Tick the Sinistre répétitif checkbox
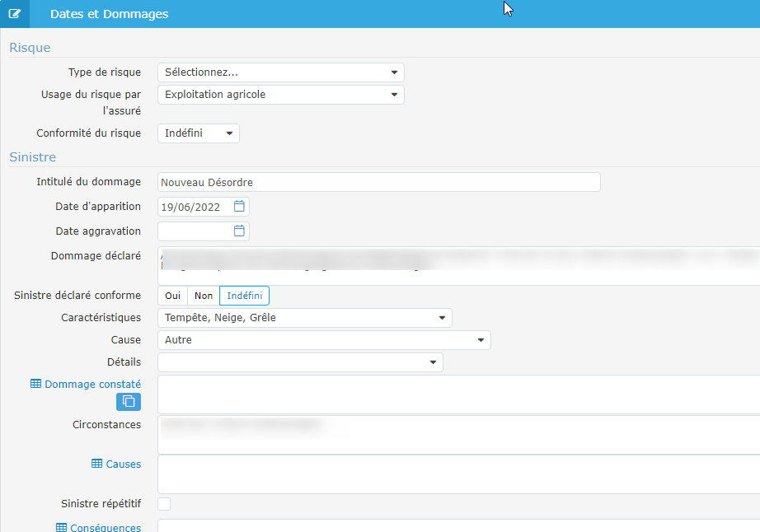Screen dimensions: 760x532 click(164, 504)
